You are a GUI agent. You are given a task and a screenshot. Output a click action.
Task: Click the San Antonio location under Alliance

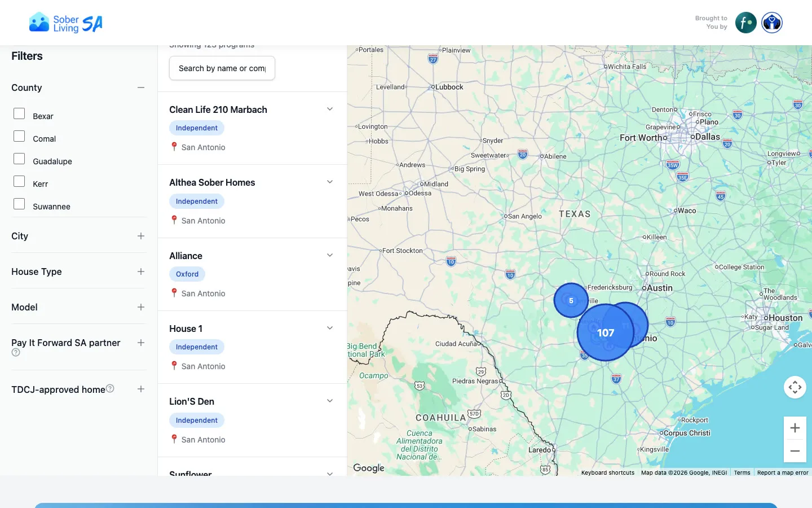[203, 294]
